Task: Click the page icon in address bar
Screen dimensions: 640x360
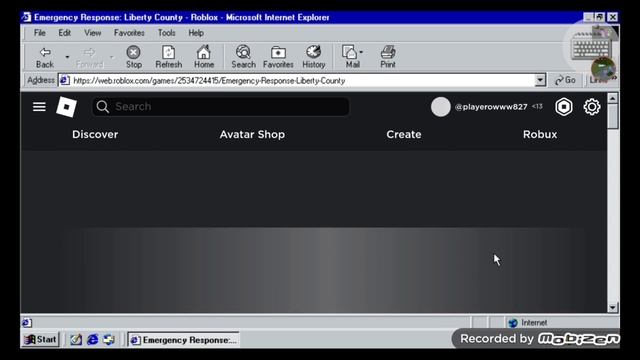Action: pos(64,80)
